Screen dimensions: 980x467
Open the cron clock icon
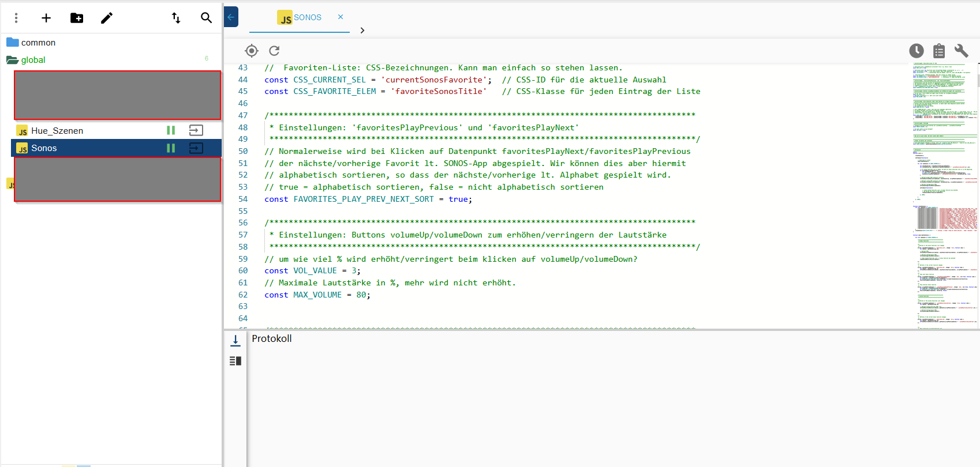click(x=916, y=51)
